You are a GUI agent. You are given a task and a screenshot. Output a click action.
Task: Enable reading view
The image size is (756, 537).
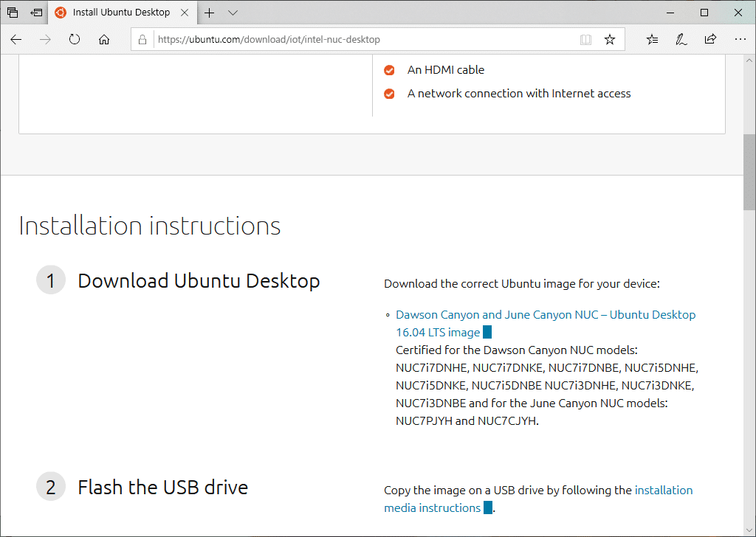coord(585,40)
